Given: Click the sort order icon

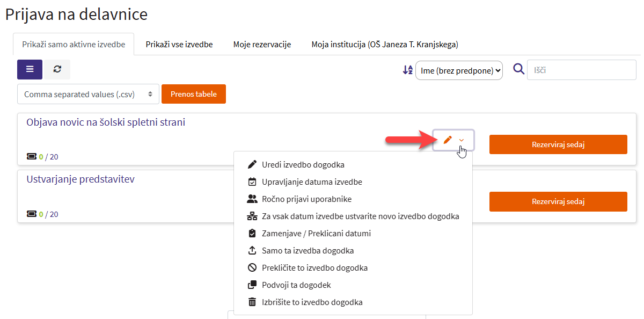Looking at the screenshot, I should (x=408, y=70).
